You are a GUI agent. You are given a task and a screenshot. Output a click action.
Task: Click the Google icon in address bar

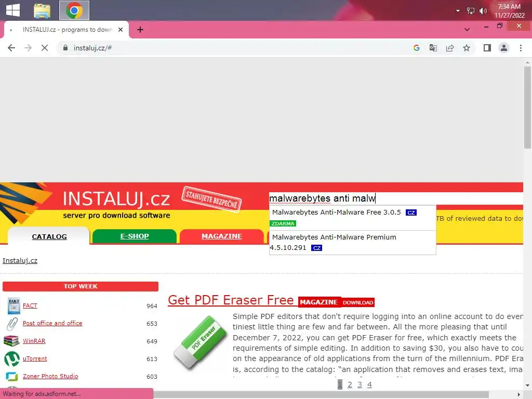pos(417,48)
